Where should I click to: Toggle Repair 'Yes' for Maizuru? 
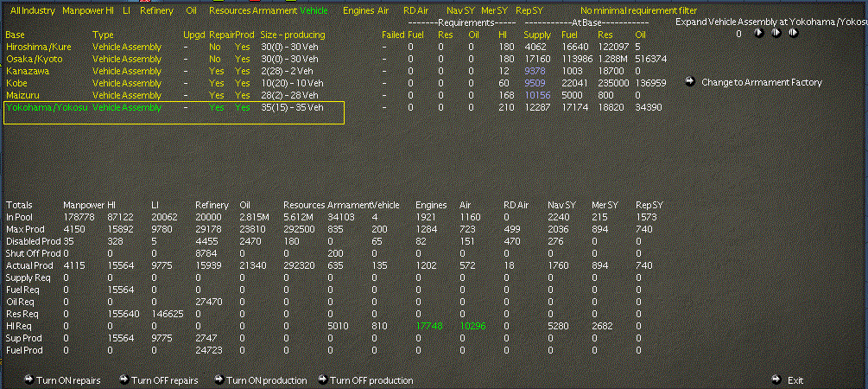point(217,95)
